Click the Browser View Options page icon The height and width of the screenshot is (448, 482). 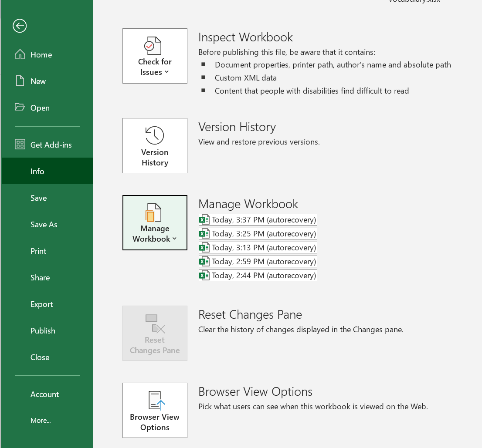[157, 401]
